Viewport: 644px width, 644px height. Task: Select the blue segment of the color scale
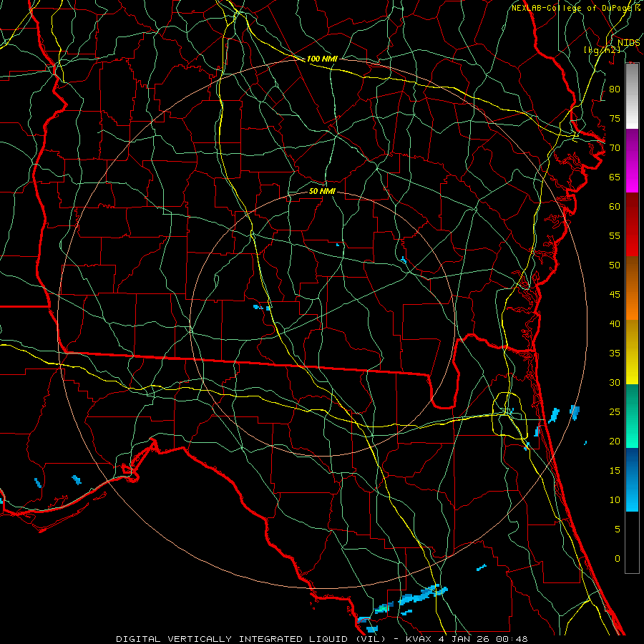632,479
